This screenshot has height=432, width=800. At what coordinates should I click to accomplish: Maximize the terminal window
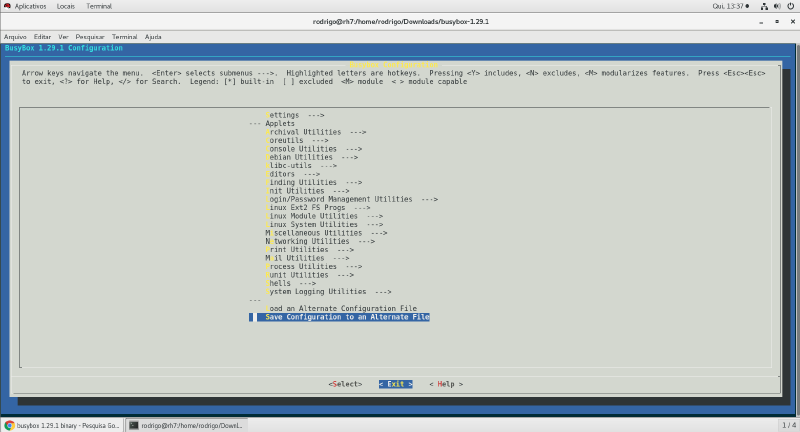776,21
